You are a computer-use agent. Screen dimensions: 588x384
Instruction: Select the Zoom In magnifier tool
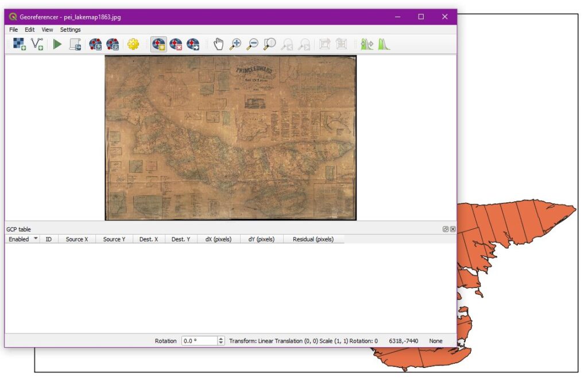click(x=235, y=44)
